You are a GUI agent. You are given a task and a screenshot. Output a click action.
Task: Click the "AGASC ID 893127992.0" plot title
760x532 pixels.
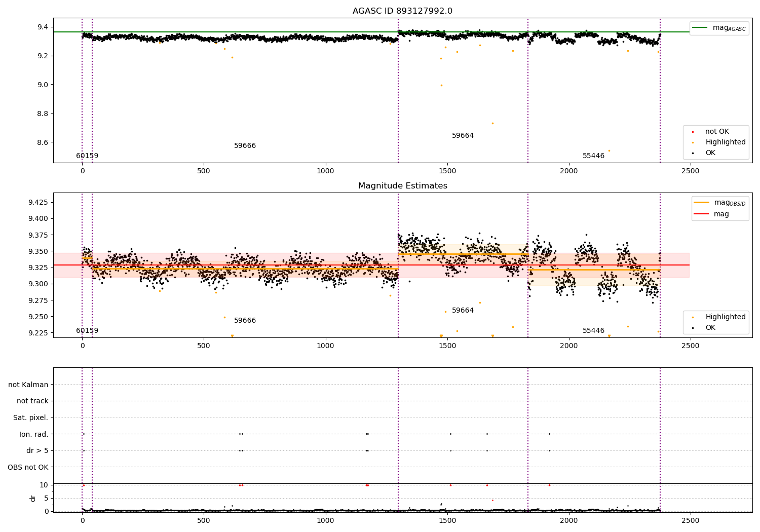[403, 11]
